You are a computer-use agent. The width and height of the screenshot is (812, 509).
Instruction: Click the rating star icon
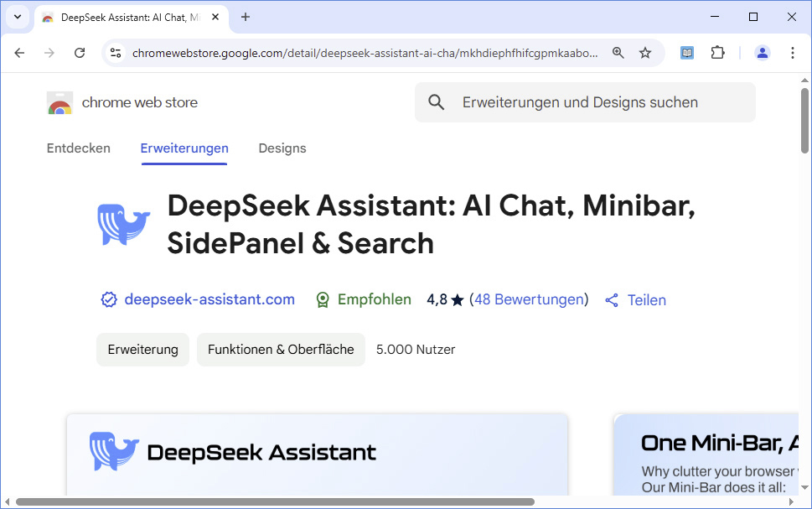coord(458,300)
